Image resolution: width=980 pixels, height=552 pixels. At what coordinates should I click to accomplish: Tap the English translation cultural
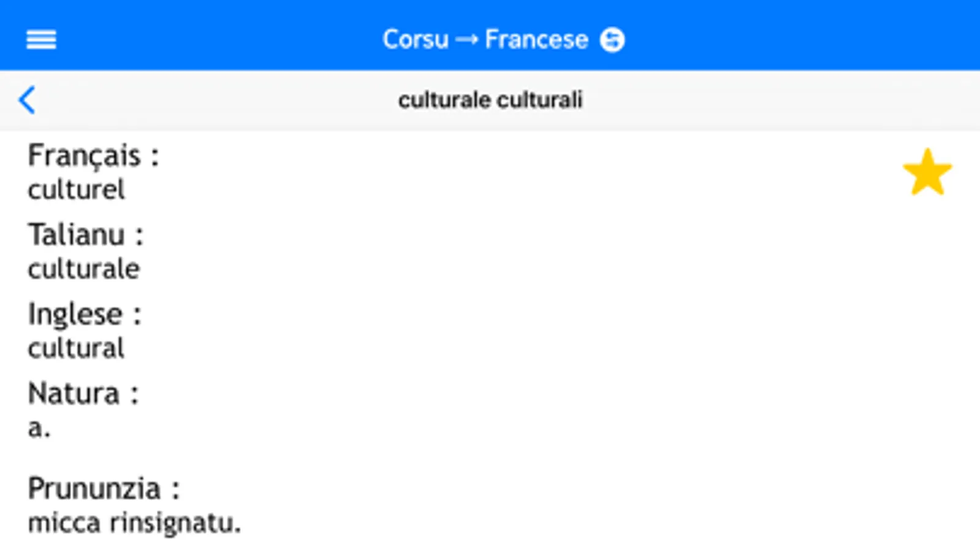pos(77,348)
